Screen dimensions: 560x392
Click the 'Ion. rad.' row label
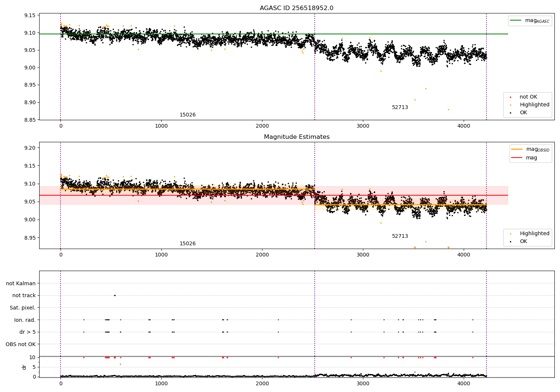25,320
